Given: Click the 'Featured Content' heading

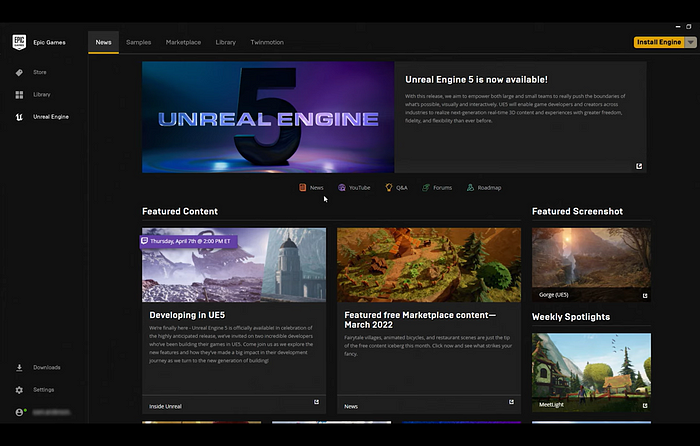Looking at the screenshot, I should pos(180,212).
